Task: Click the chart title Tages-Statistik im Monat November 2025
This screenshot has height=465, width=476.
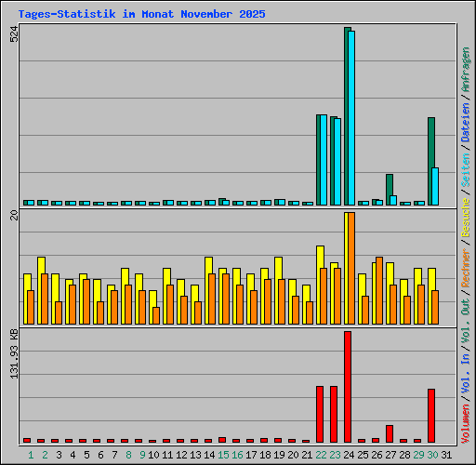Action: point(141,14)
